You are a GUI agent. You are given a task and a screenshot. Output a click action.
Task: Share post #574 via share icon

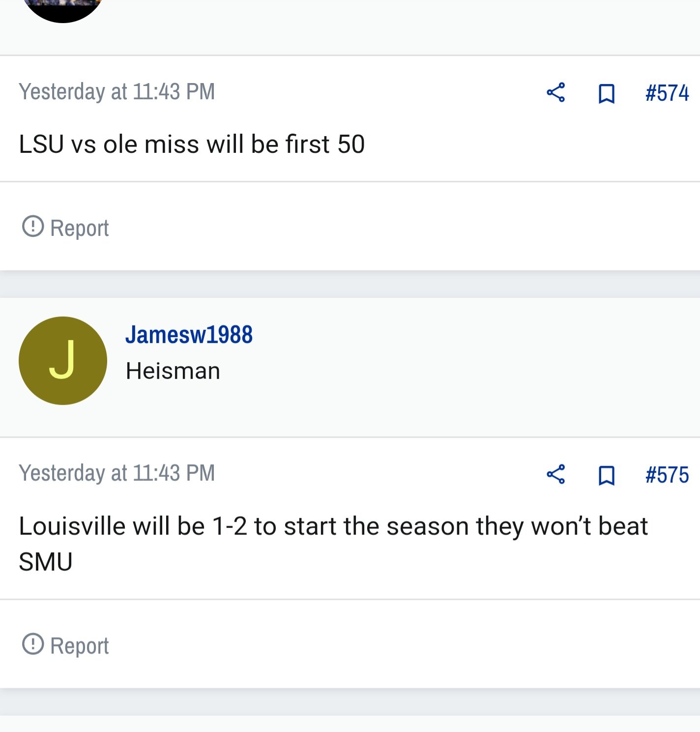pyautogui.click(x=555, y=92)
